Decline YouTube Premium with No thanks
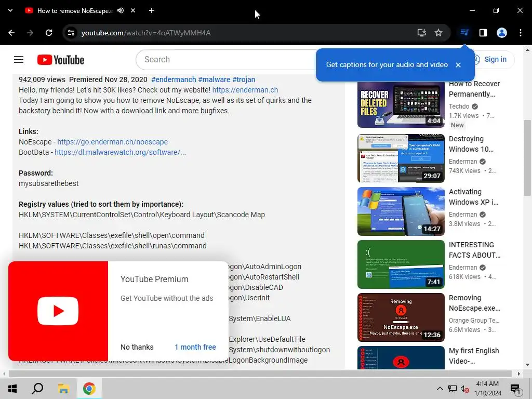Viewport: 532px width, 399px height. [137, 347]
